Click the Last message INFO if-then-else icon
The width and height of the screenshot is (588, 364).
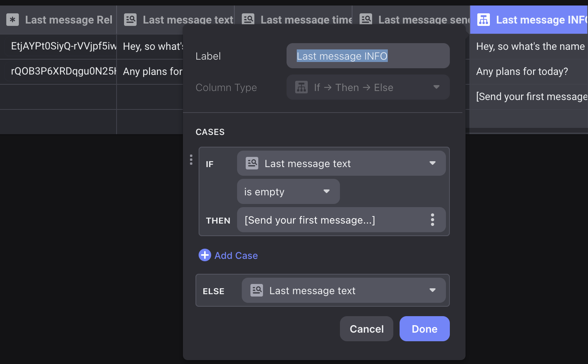point(484,20)
